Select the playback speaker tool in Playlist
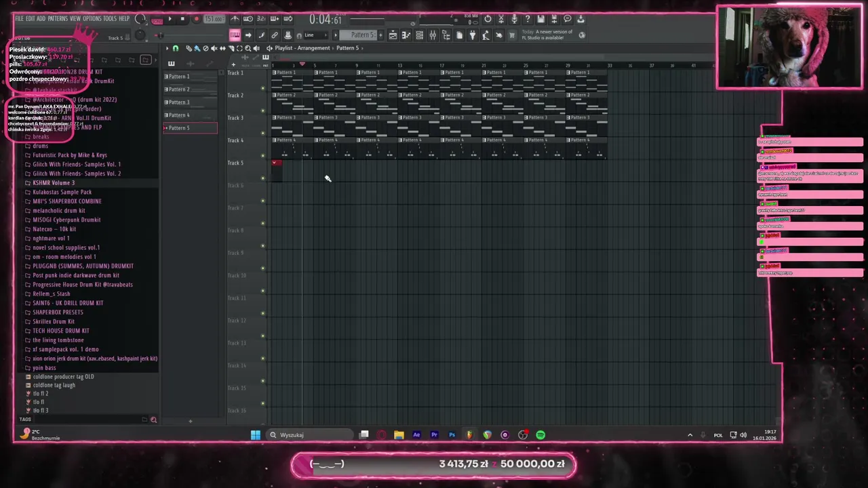This screenshot has width=868, height=488. (256, 48)
